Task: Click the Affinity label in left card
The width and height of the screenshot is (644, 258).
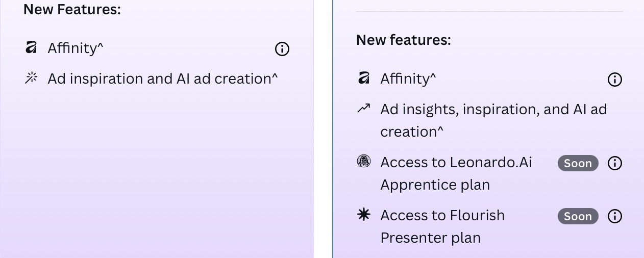Action: point(76,48)
